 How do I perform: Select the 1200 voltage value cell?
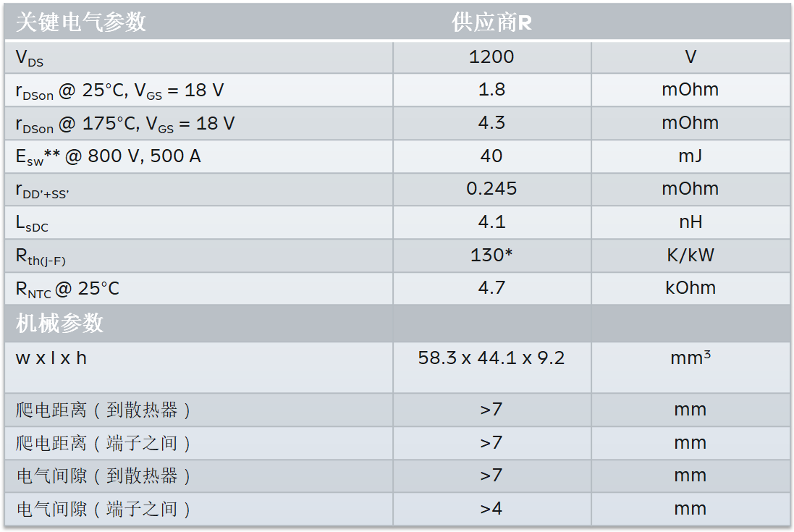(x=491, y=57)
